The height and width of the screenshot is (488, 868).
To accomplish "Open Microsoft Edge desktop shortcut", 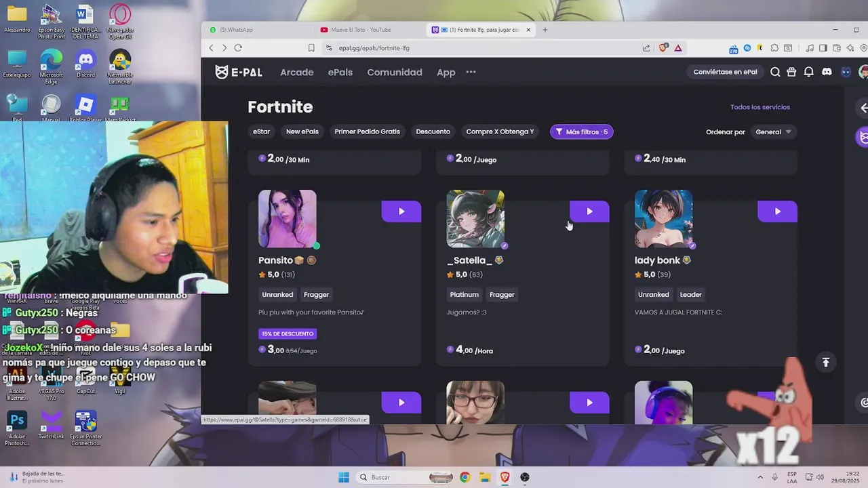I will (x=52, y=66).
